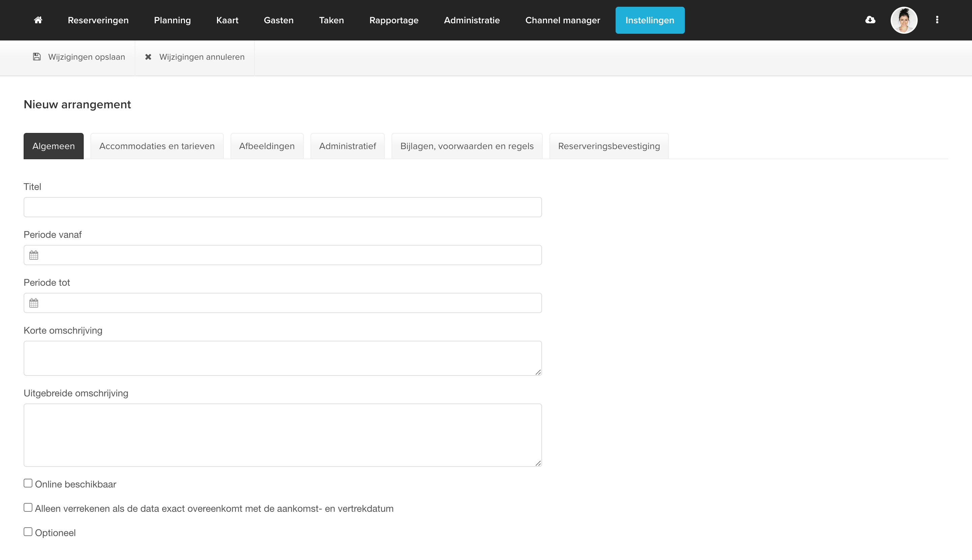Image resolution: width=972 pixels, height=560 pixels.
Task: Click the Nieuw arrangement heading
Action: coord(77,104)
